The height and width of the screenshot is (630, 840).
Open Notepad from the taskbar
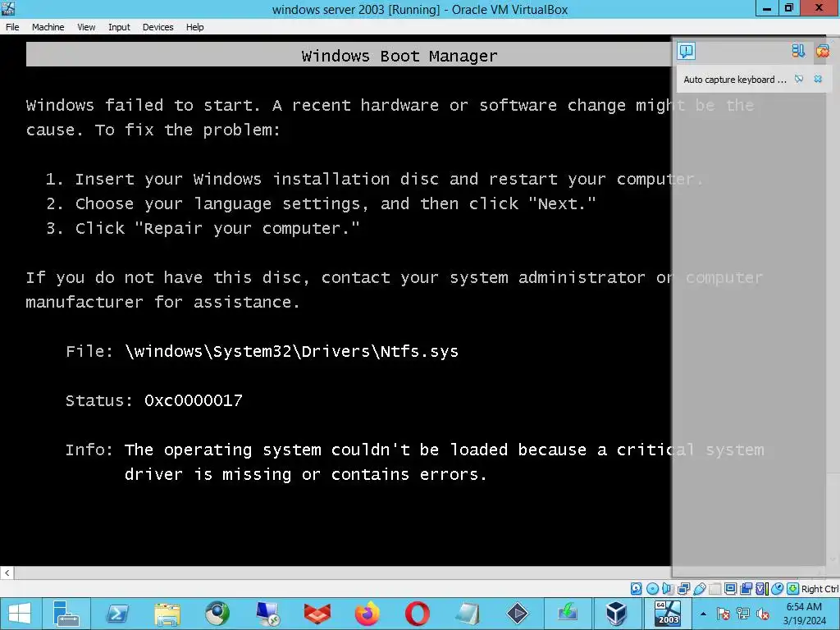467,614
